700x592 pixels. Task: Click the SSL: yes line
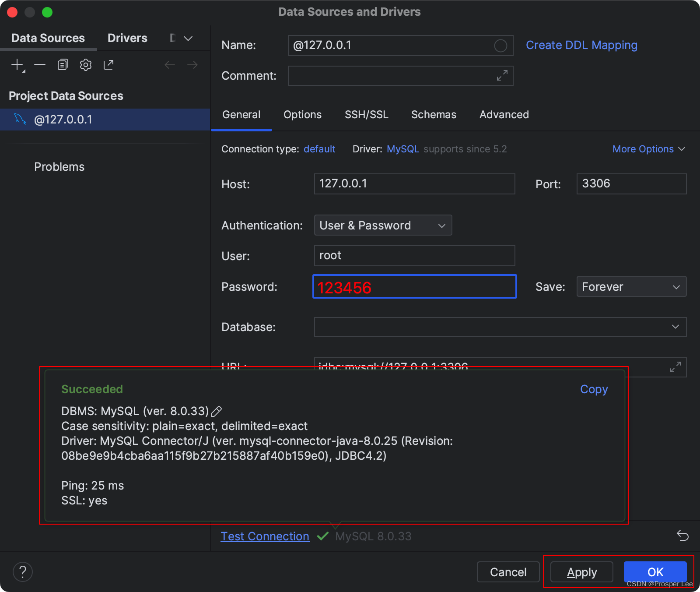pyautogui.click(x=84, y=500)
